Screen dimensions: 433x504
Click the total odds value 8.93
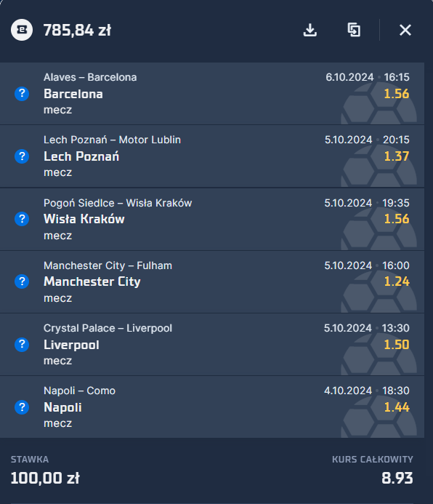[397, 478]
